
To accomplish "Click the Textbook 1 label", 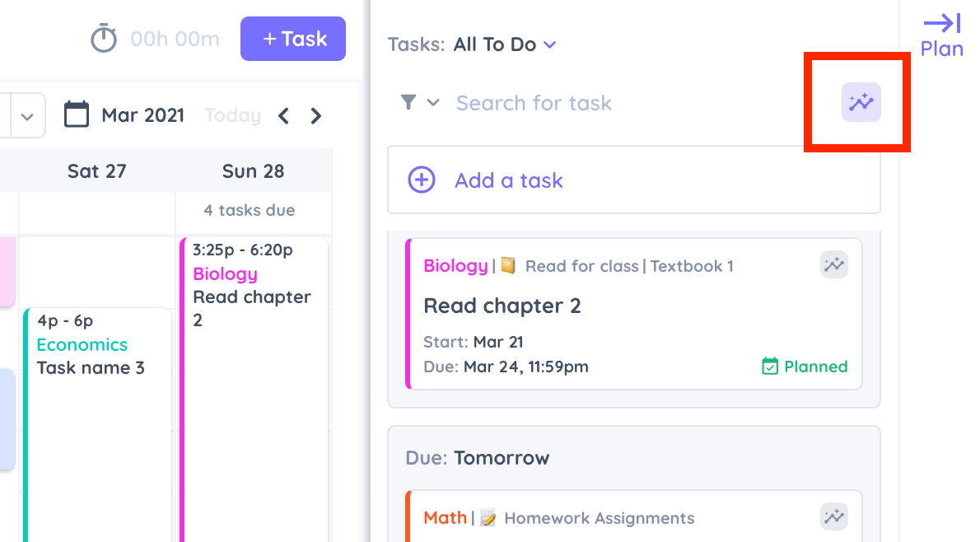I will [x=692, y=266].
